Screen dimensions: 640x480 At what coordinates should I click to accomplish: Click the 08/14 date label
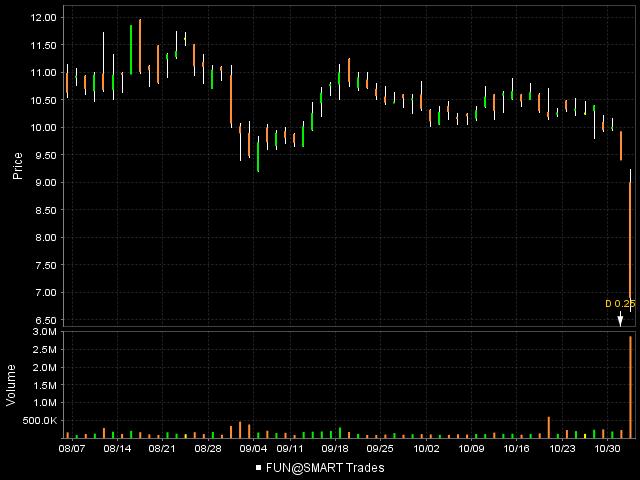click(x=117, y=449)
